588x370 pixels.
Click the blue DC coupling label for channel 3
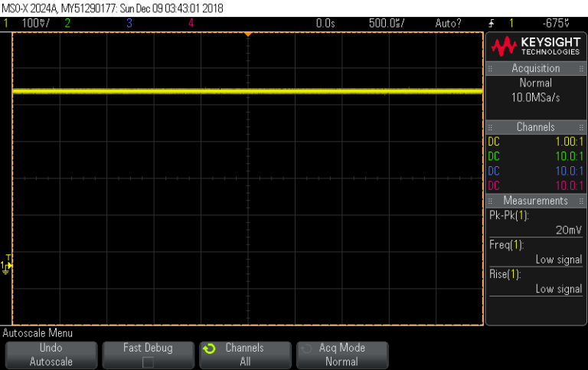click(x=494, y=171)
